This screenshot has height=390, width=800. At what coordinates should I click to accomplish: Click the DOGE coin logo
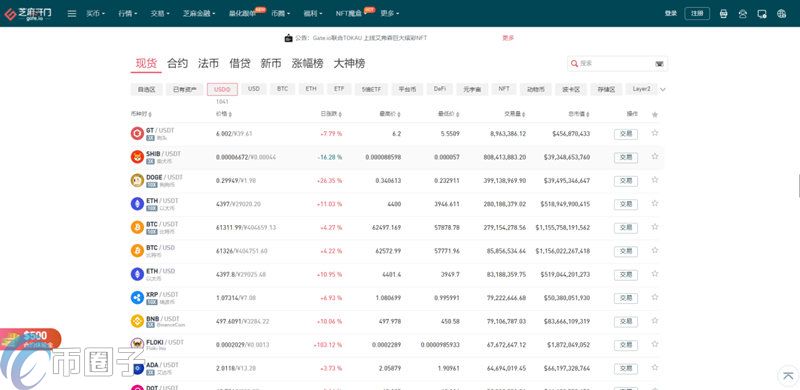(137, 180)
